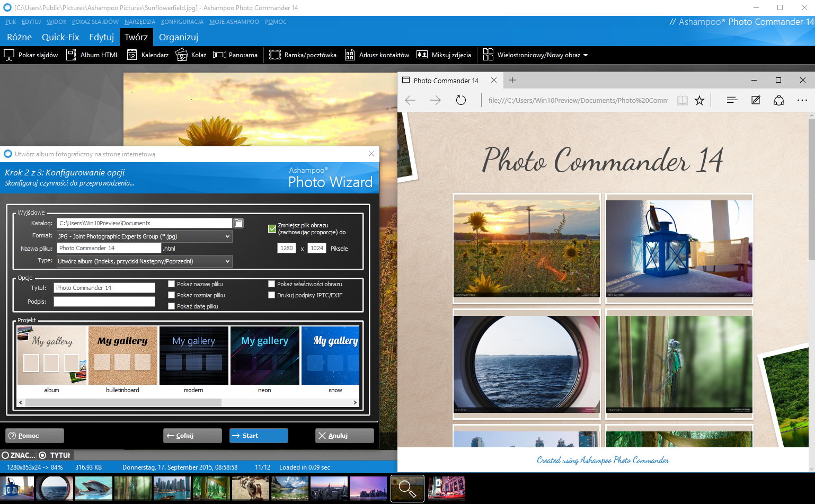
Task: Click the Pomoc button in wizard
Action: point(34,436)
